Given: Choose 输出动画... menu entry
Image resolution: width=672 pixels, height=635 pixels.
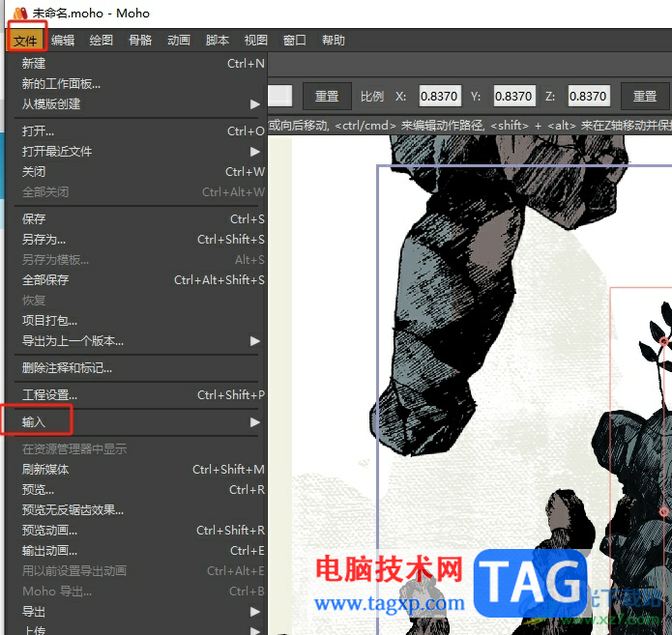Looking at the screenshot, I should [x=137, y=551].
